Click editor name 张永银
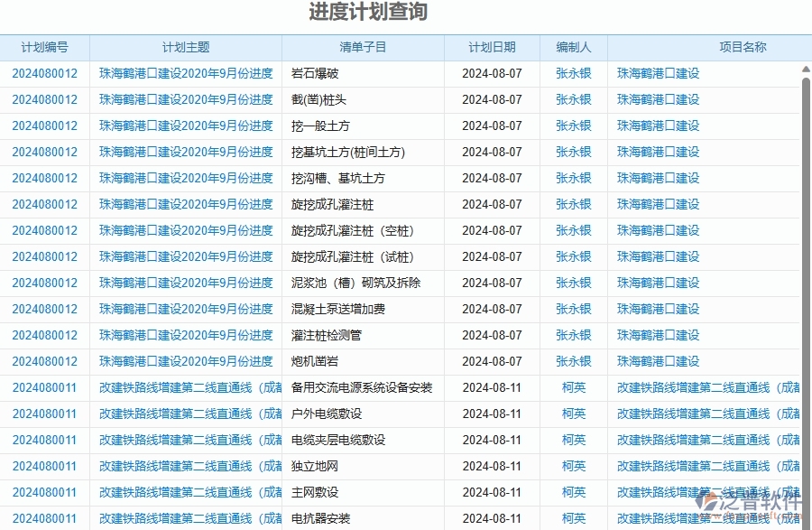The width and height of the screenshot is (812, 530). pyautogui.click(x=575, y=74)
